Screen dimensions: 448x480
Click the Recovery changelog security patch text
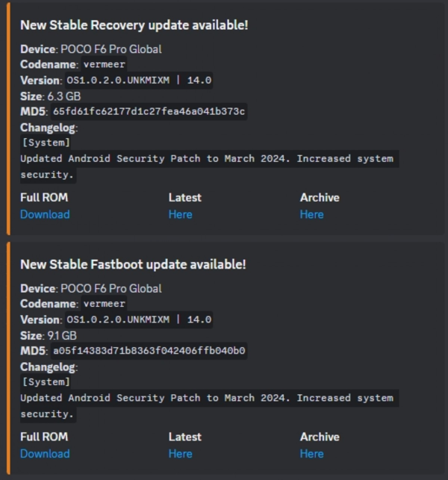pos(206,159)
